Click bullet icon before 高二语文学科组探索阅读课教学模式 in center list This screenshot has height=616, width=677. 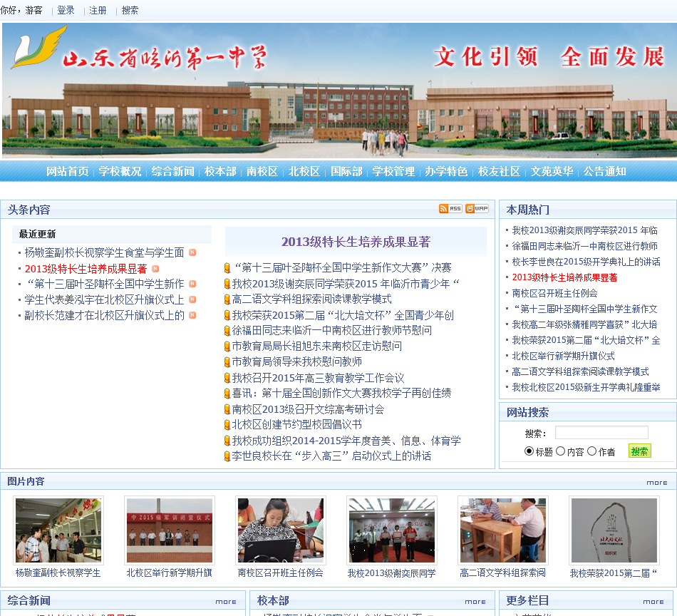click(227, 299)
